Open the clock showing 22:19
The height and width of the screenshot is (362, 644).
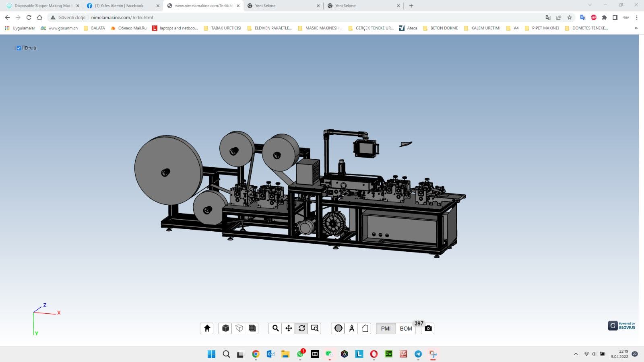click(x=619, y=354)
